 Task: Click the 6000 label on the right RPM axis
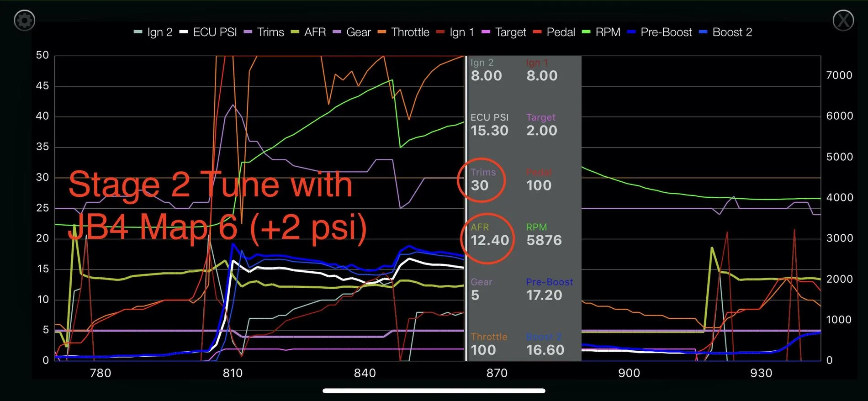(840, 116)
